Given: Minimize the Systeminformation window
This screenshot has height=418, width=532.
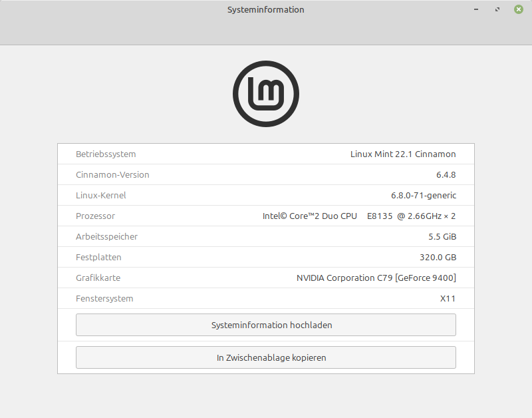Looking at the screenshot, I should [476, 10].
